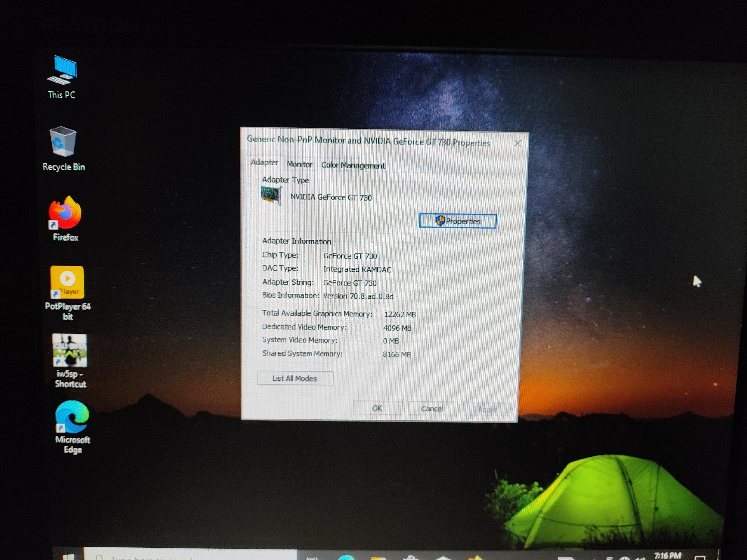Select the Firefox desktop shortcut

(x=65, y=219)
